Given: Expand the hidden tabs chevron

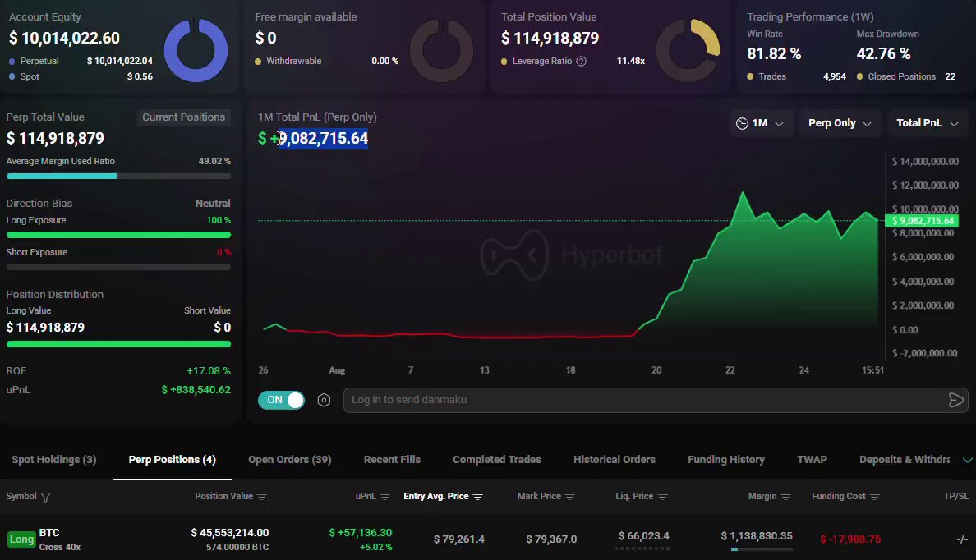Looking at the screenshot, I should pyautogui.click(x=967, y=460).
